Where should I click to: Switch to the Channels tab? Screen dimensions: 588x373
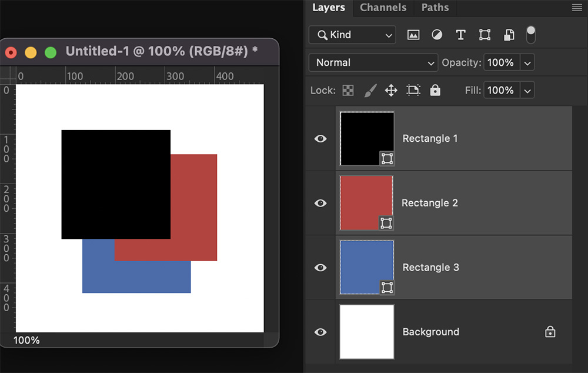[x=383, y=8]
